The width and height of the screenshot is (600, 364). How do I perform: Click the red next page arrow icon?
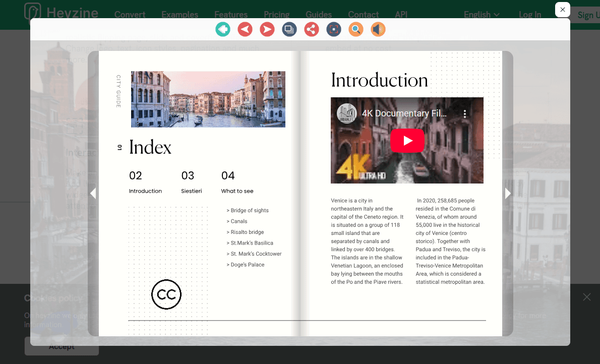point(267,29)
